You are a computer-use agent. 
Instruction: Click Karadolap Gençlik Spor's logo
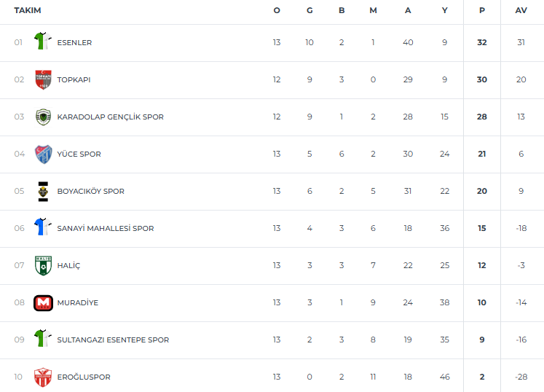coord(43,117)
